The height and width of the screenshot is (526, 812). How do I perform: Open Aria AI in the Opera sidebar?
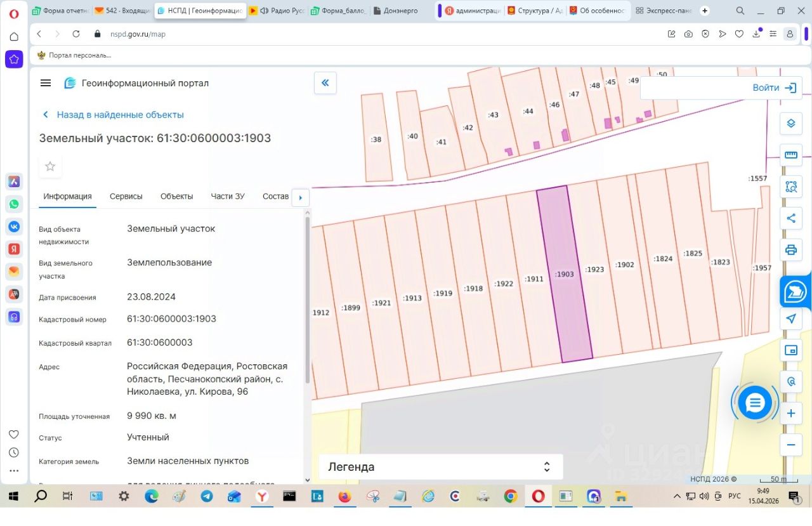click(x=14, y=181)
